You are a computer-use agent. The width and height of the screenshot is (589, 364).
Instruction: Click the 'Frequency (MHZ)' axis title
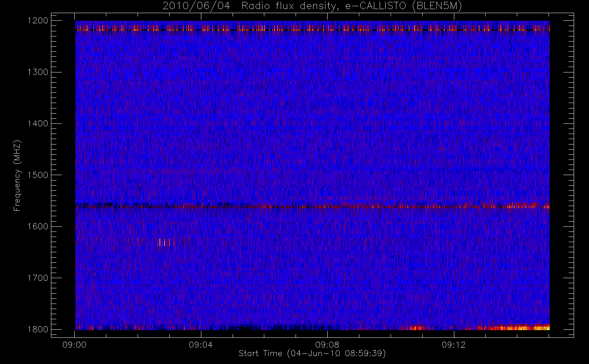pyautogui.click(x=17, y=175)
